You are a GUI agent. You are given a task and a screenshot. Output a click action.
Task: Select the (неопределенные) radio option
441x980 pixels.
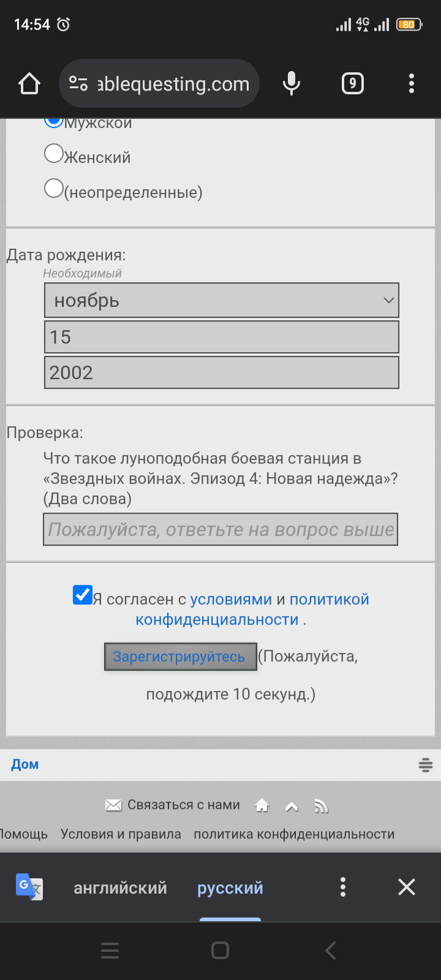tap(54, 189)
